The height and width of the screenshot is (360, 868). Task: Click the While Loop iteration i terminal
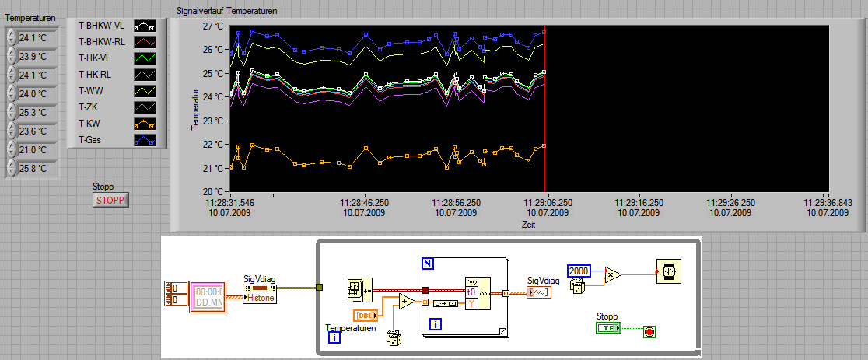point(334,337)
